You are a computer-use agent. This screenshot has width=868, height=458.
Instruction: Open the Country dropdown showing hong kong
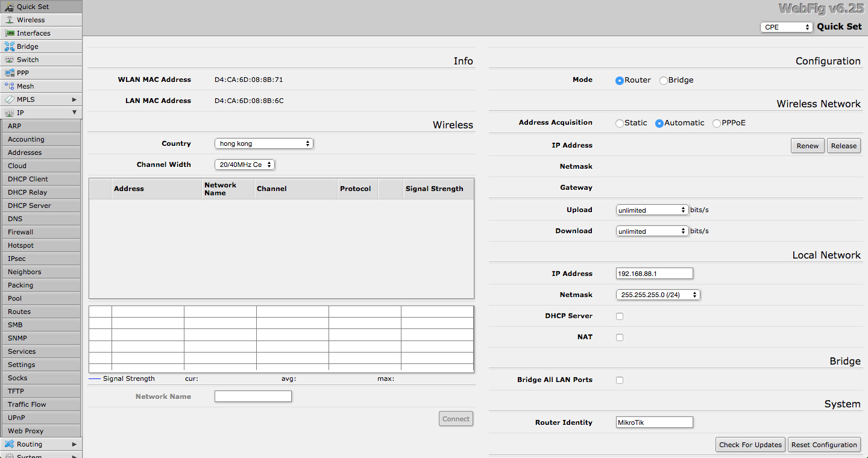pyautogui.click(x=264, y=143)
